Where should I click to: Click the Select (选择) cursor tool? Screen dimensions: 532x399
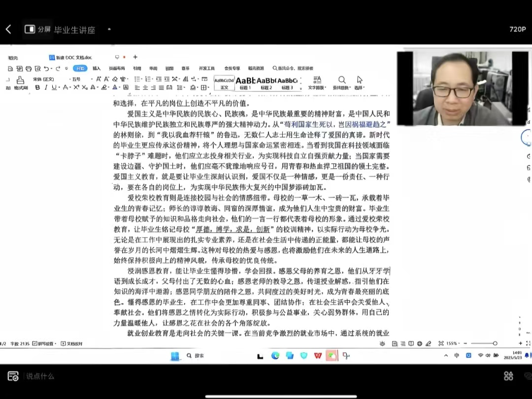tap(360, 82)
